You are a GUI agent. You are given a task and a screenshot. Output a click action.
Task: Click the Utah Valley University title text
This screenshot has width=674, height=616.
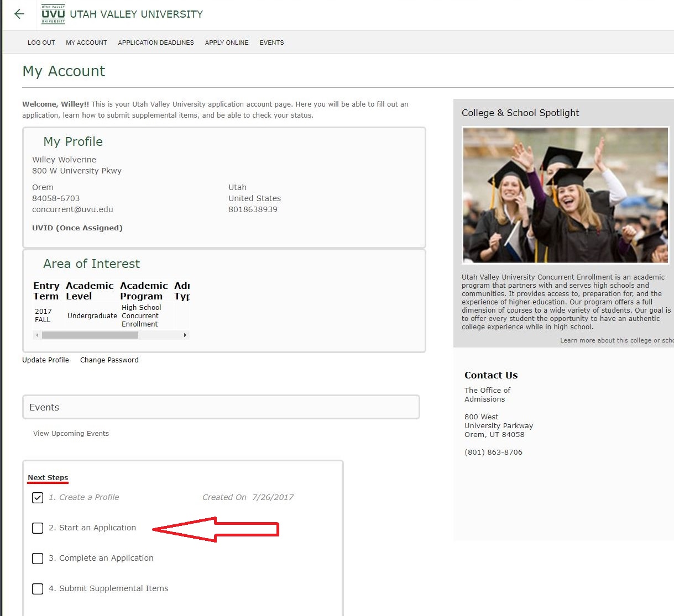point(136,14)
